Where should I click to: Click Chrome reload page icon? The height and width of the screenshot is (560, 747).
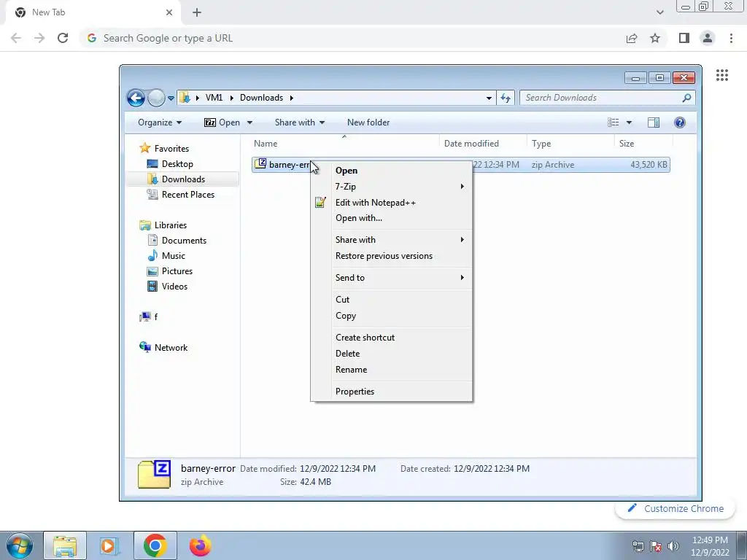(x=63, y=38)
